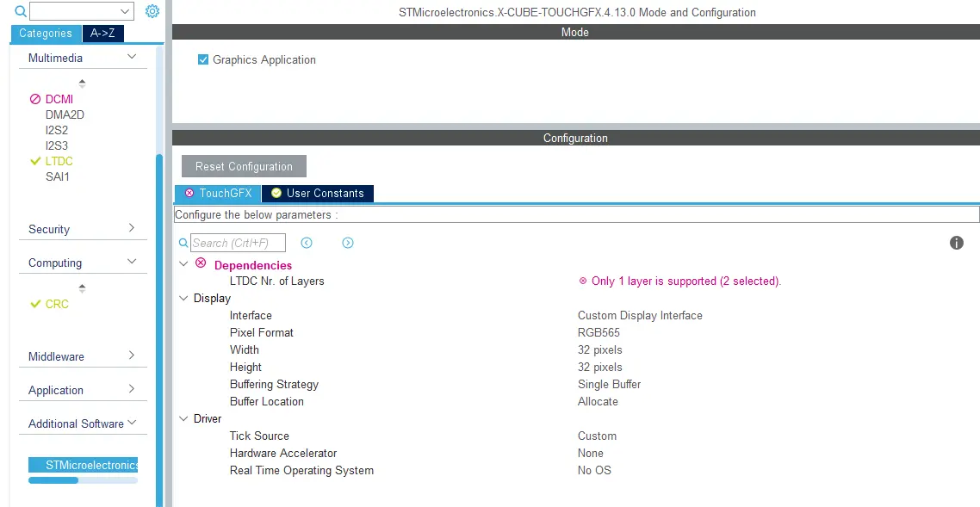Select I2S2 peripheral
Image resolution: width=980 pixels, height=507 pixels.
pos(57,131)
